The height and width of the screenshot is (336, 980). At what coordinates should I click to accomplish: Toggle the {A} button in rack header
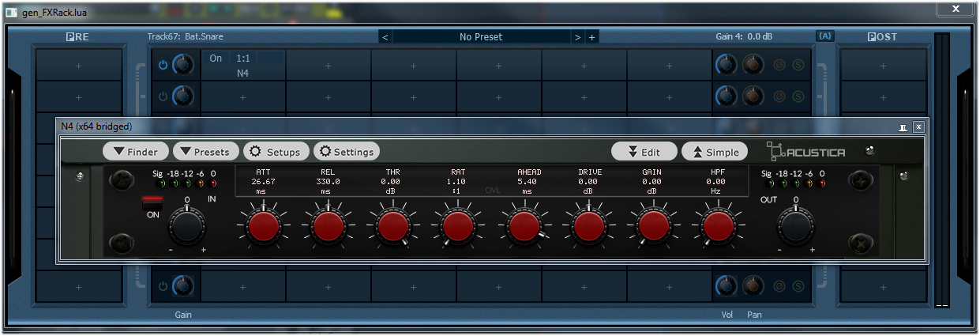(824, 36)
